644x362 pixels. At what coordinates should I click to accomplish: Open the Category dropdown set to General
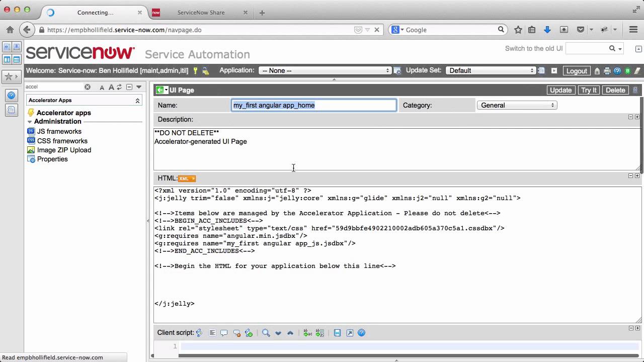[x=517, y=106]
